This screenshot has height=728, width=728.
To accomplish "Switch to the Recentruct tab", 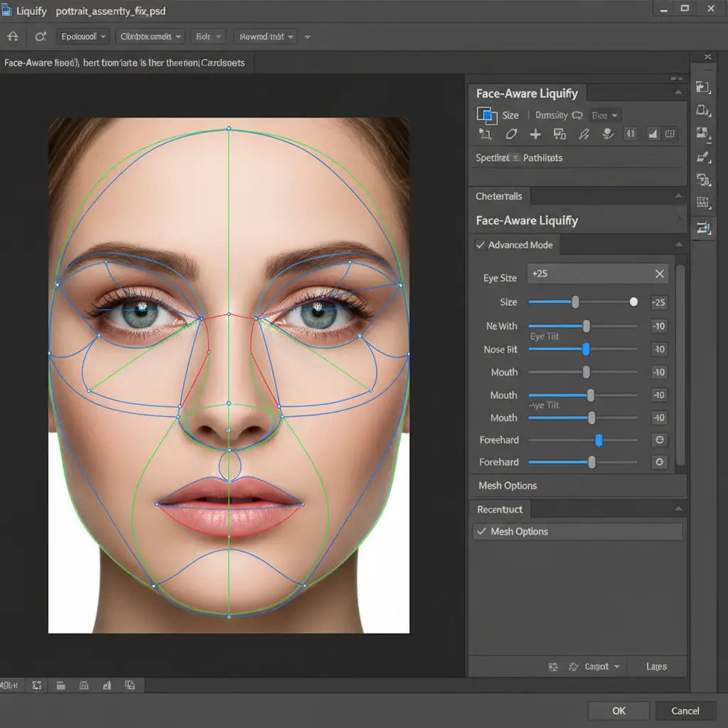I will pyautogui.click(x=500, y=509).
